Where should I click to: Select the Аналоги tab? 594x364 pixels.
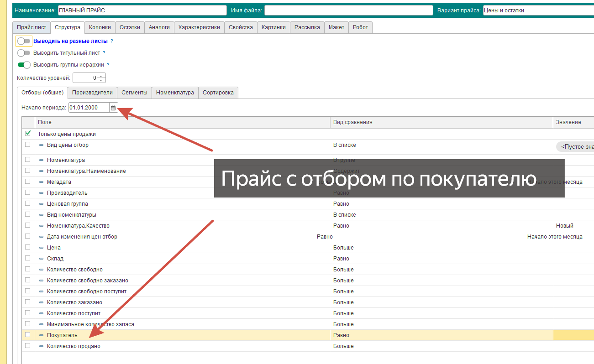click(159, 27)
